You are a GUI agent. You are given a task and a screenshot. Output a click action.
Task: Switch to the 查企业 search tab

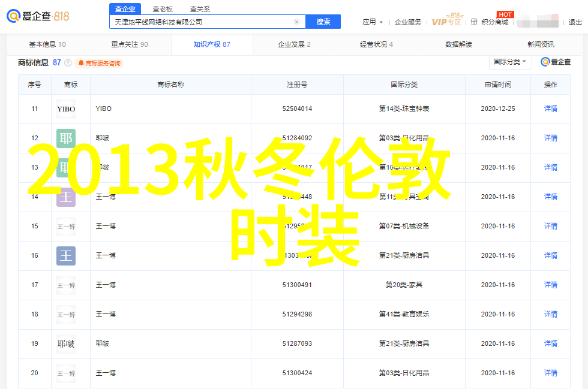tap(125, 9)
